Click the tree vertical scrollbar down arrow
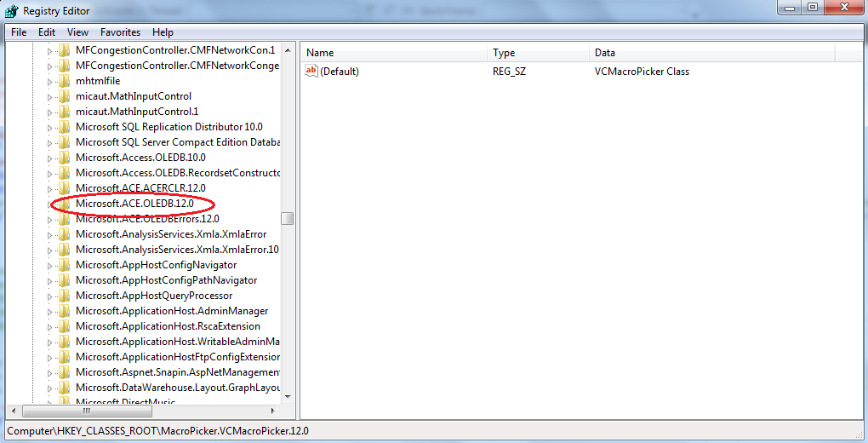The image size is (868, 443). pyautogui.click(x=288, y=397)
